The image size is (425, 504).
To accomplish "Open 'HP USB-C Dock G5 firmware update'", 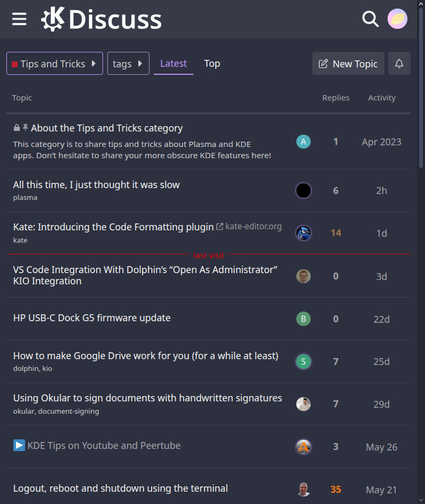I will click(x=92, y=318).
